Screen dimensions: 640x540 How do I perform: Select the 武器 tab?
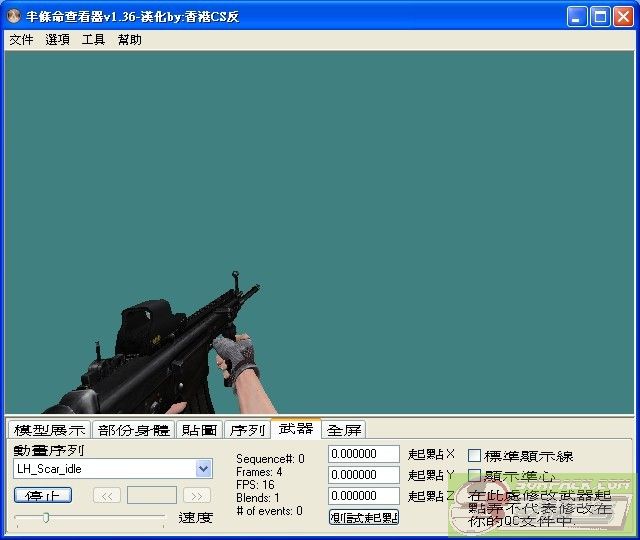click(x=296, y=429)
